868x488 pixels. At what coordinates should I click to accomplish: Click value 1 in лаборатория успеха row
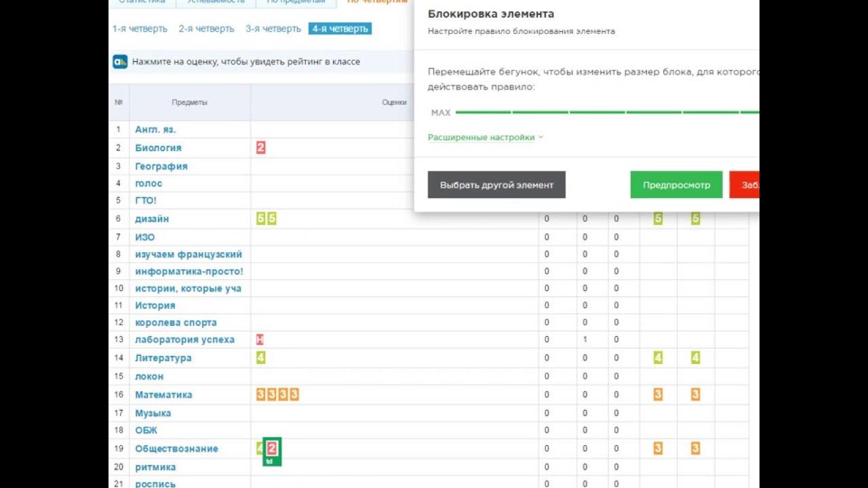[585, 340]
